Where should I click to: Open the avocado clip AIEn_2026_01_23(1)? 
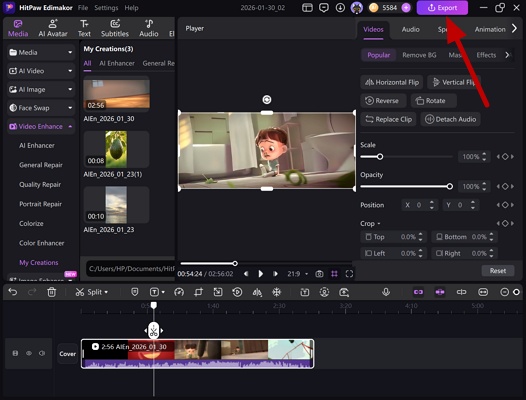click(x=116, y=149)
